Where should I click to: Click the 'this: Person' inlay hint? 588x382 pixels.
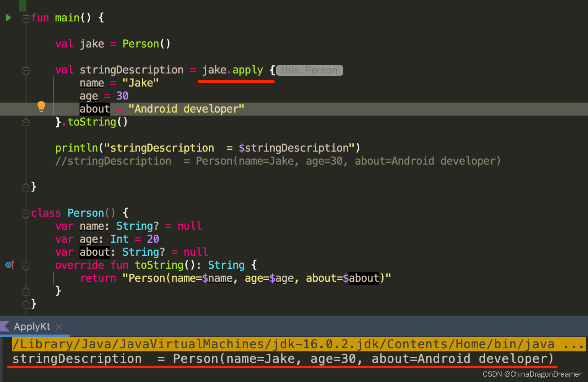[309, 70]
